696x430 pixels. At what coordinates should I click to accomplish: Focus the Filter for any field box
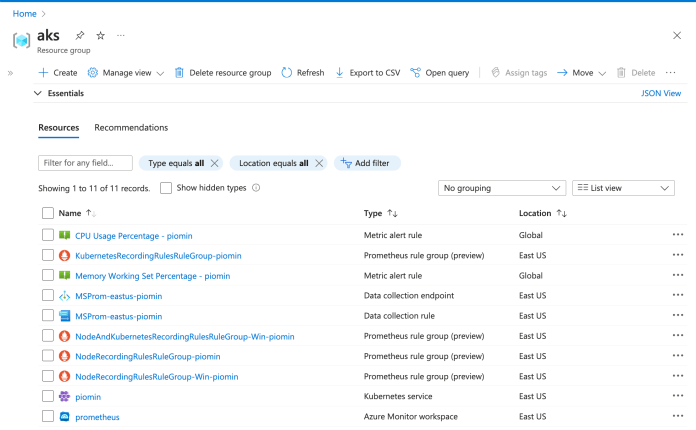85,163
